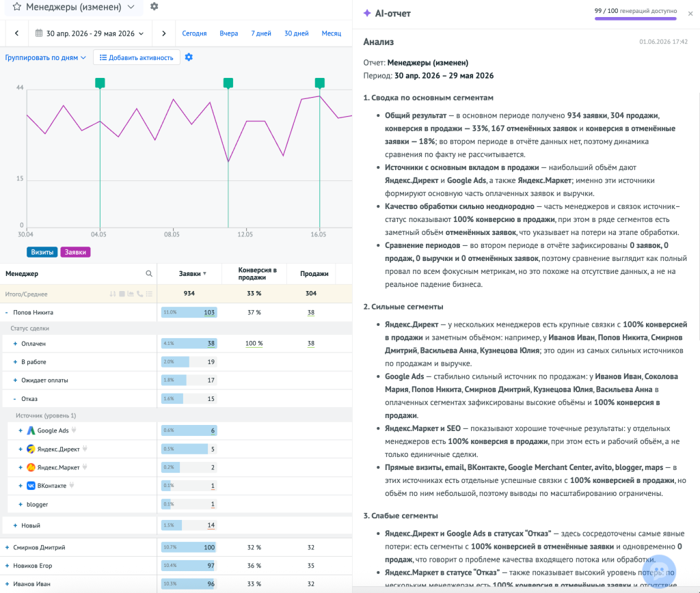Click Добавить активность button

click(x=137, y=57)
